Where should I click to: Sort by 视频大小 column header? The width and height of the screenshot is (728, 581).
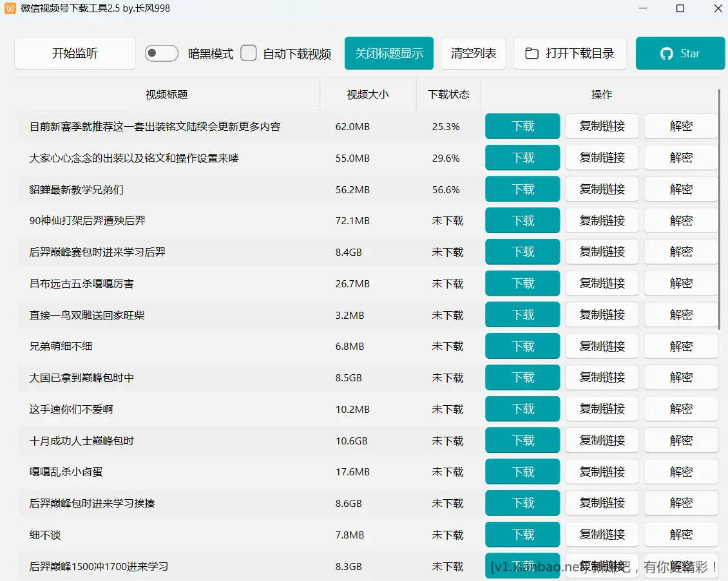click(367, 95)
